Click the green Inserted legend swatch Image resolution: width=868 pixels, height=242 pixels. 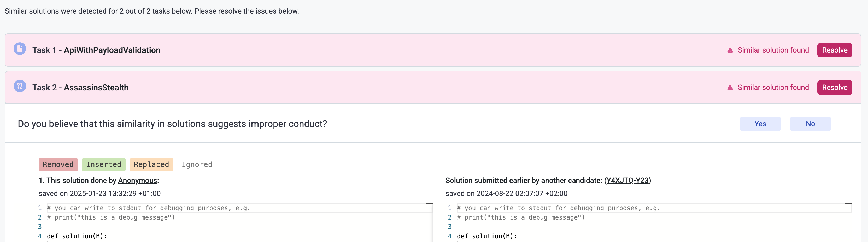click(103, 164)
